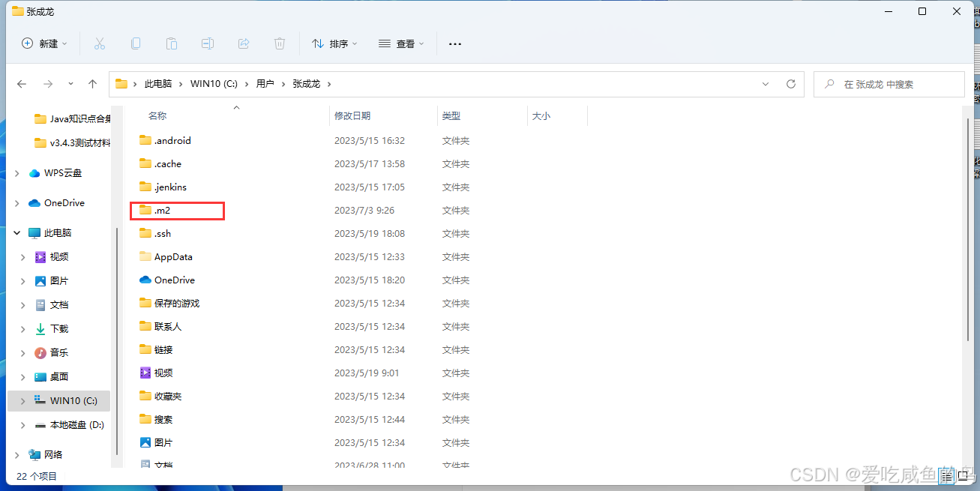The image size is (980, 491).
Task: Click the Copy icon in toolbar
Action: pos(136,43)
